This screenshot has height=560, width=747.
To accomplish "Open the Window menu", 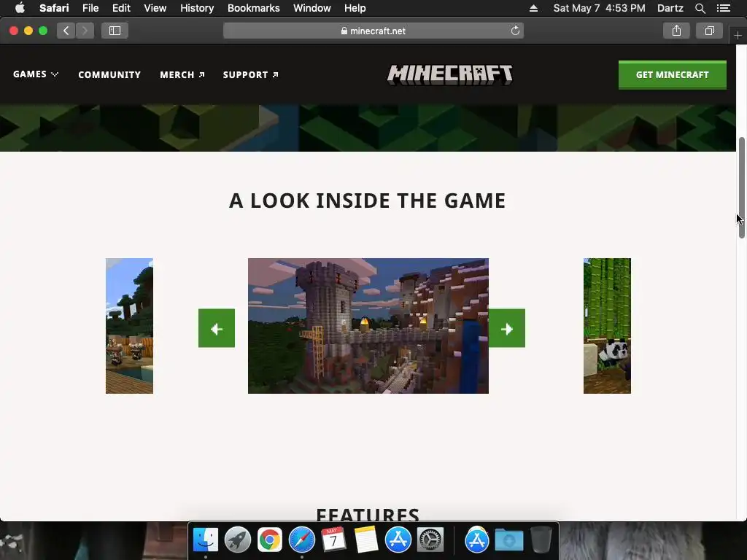I will [312, 8].
